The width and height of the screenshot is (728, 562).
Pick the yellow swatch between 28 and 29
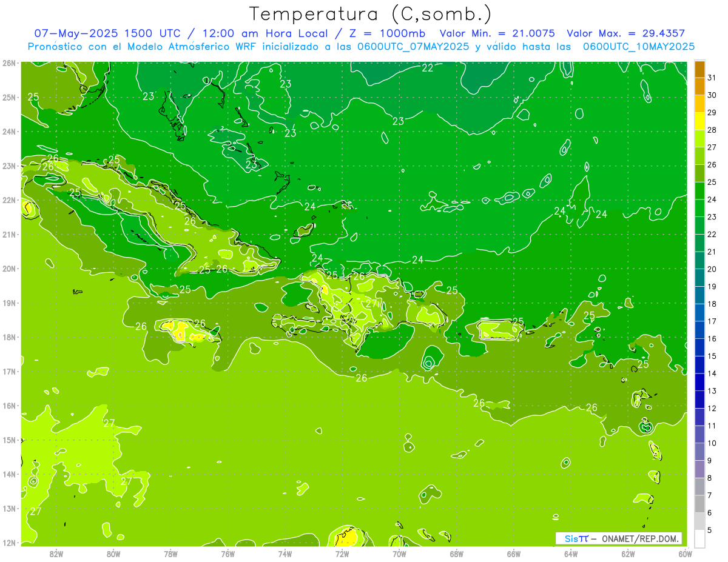(x=699, y=121)
